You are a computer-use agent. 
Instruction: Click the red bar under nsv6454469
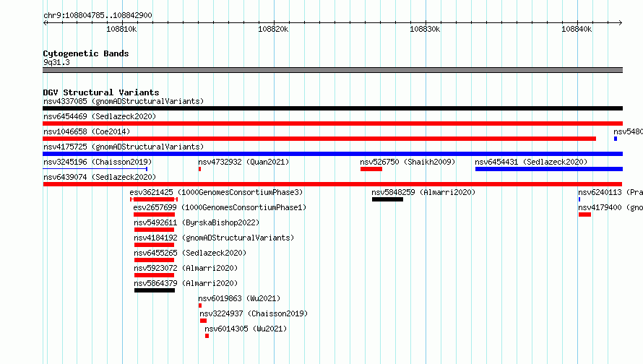pyautogui.click(x=332, y=123)
